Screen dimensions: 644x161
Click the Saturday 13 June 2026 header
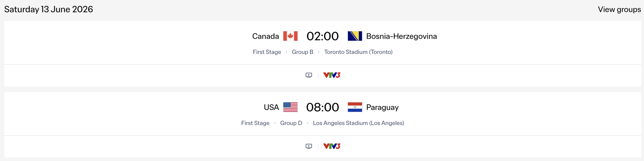click(x=49, y=10)
